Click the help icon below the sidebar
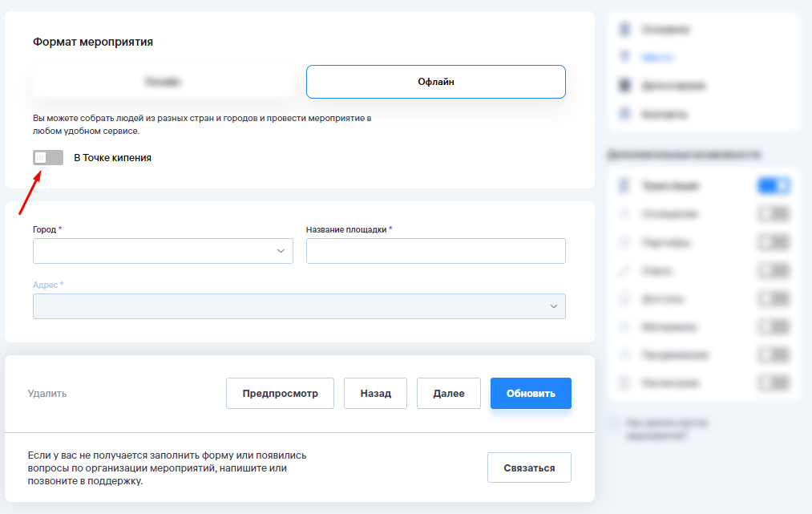This screenshot has height=514, width=812. click(x=614, y=423)
